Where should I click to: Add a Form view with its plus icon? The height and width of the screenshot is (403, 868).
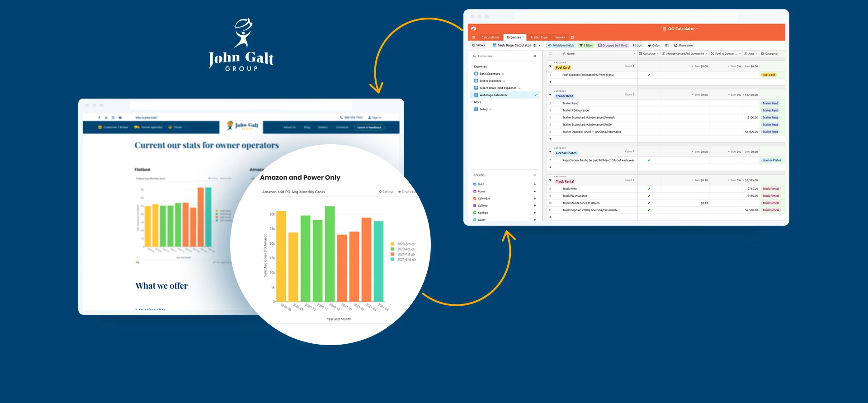[535, 191]
